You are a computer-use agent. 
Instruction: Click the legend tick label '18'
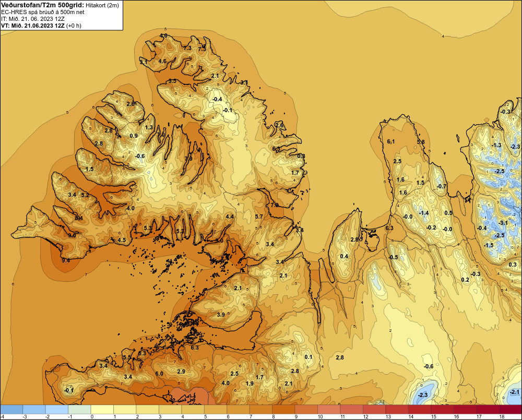pos(502,416)
